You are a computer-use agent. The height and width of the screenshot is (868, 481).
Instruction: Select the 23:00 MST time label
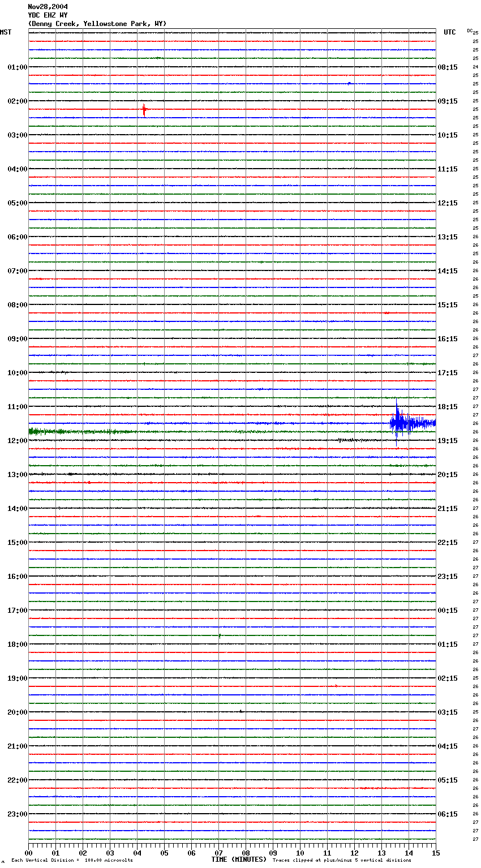coord(18,814)
